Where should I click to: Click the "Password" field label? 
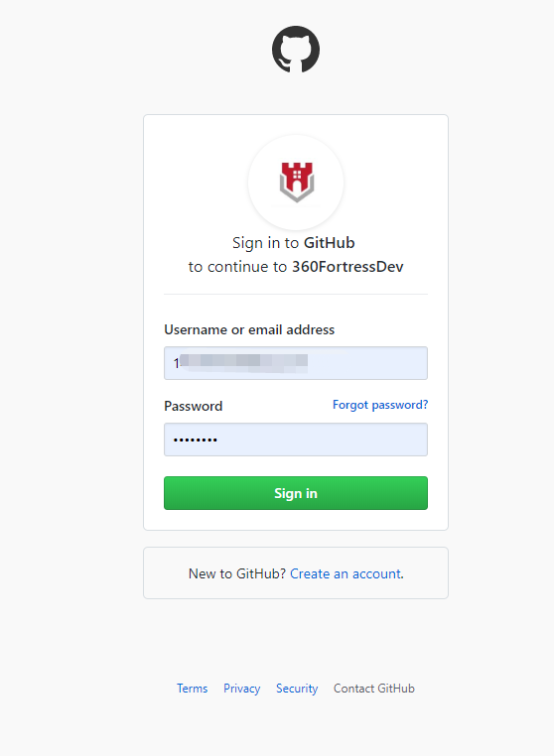tap(193, 406)
